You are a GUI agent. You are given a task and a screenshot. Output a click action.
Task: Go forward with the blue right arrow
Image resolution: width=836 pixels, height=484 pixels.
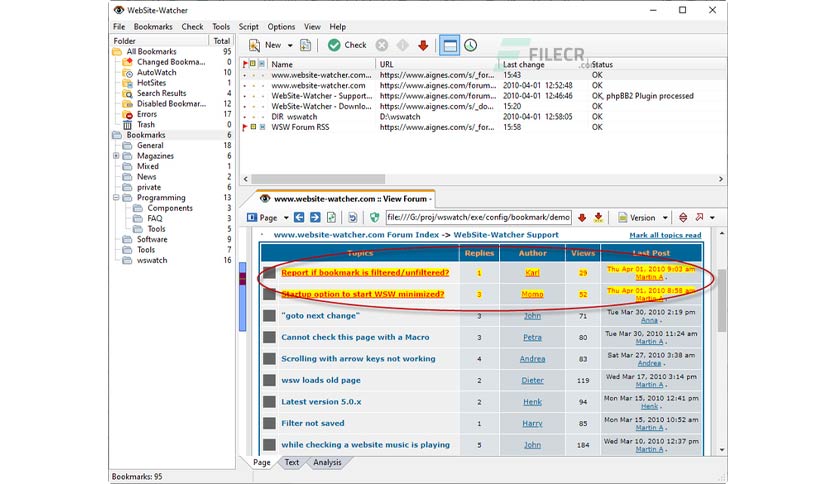pyautogui.click(x=315, y=217)
